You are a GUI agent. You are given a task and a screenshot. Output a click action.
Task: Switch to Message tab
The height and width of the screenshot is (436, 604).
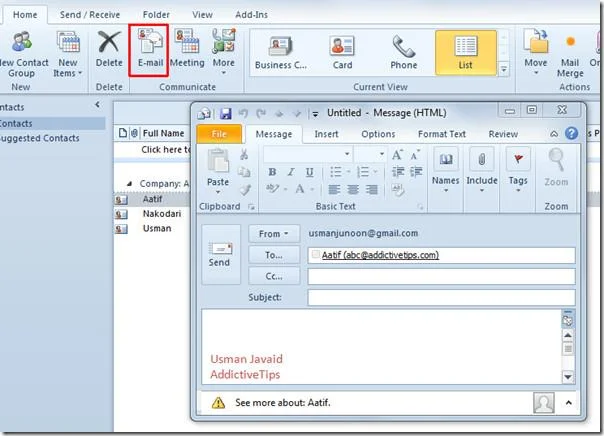pos(273,134)
